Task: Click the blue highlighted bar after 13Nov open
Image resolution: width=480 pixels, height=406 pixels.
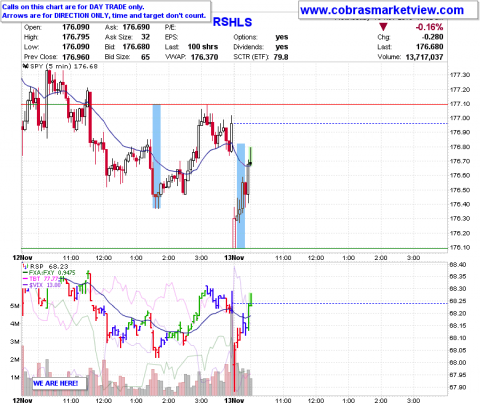Action: [x=241, y=196]
